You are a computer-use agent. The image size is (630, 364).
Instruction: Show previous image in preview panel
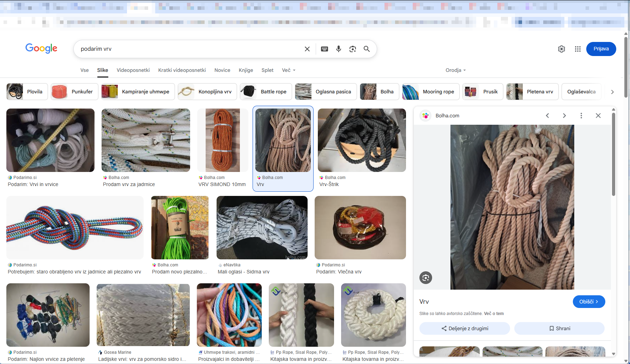pos(547,116)
